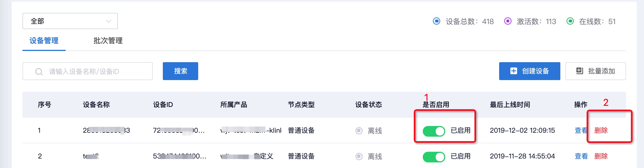Click the magnifier icon in search field
The image size is (644, 168).
(39, 72)
